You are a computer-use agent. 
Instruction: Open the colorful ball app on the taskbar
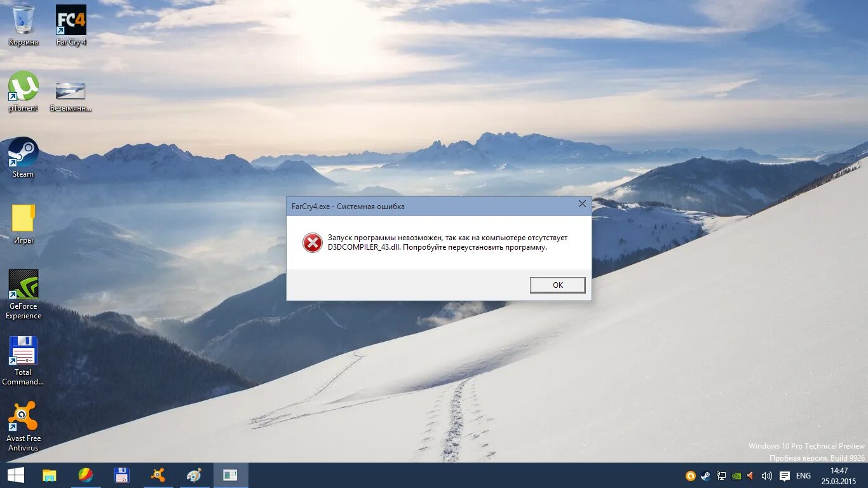(x=85, y=475)
